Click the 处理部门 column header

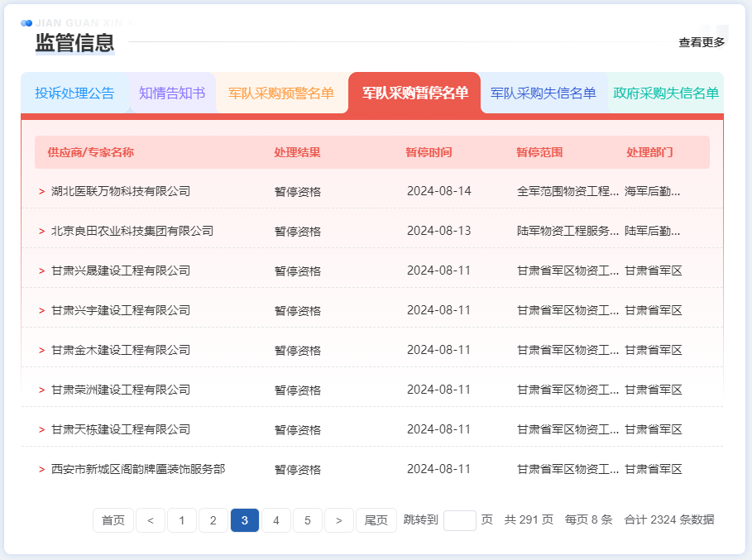tap(650, 152)
